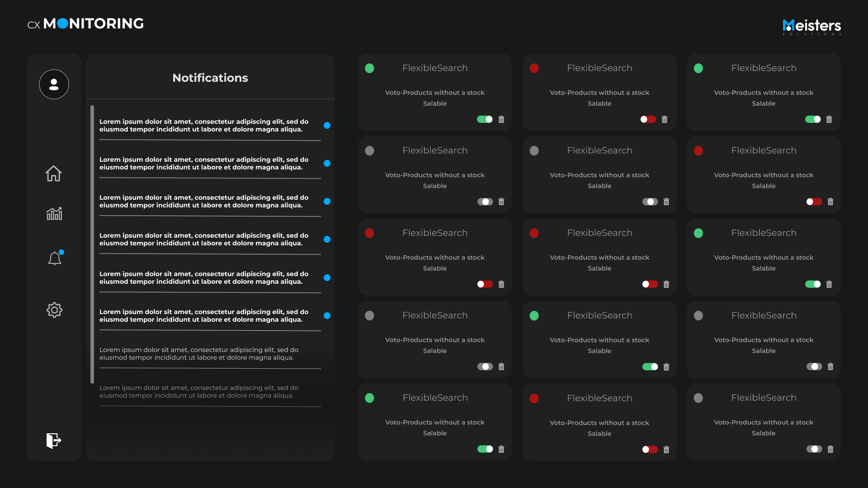Click the logout door icon
The width and height of the screenshot is (868, 488).
[x=54, y=441]
